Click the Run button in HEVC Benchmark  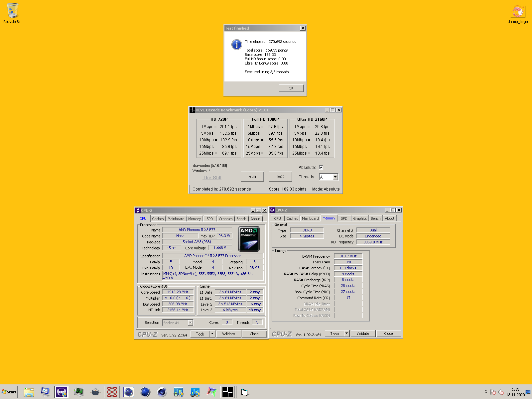coord(252,177)
